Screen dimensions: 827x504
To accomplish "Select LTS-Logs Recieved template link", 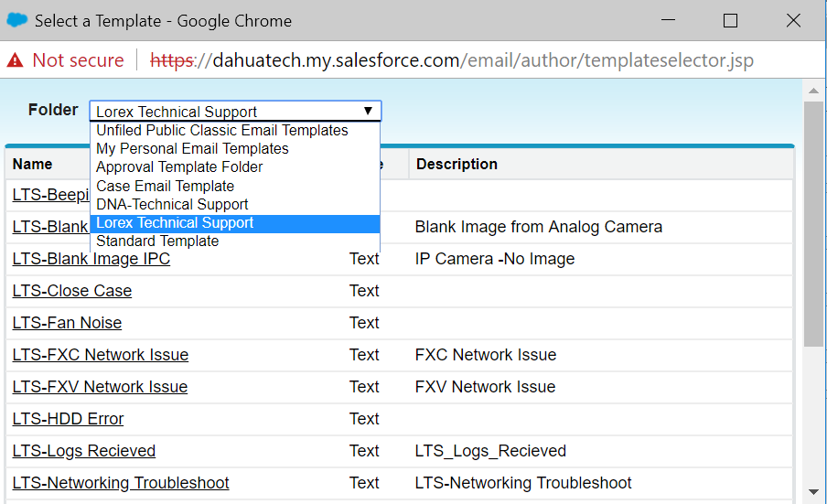I will click(83, 451).
